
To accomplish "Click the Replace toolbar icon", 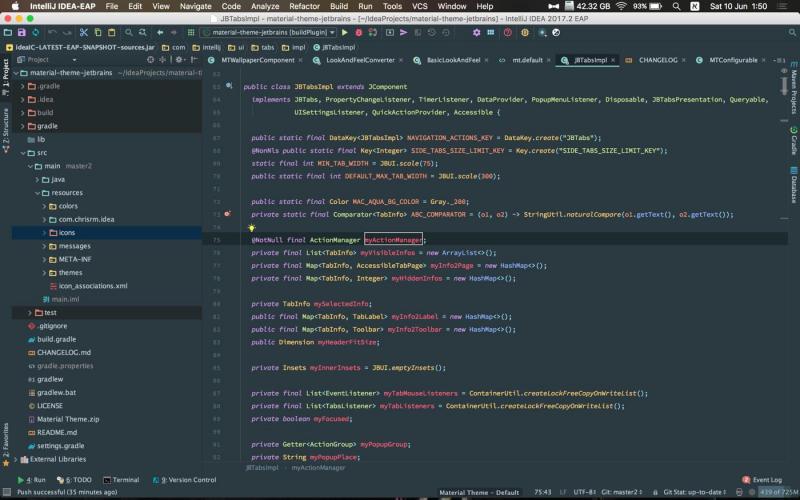I will (x=142, y=32).
